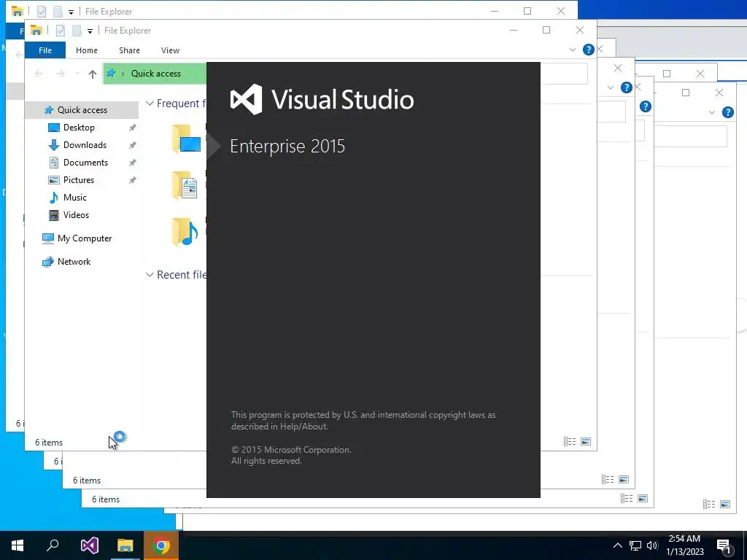This screenshot has height=560, width=747.
Task: Switch front Explorer to details view
Action: point(570,441)
